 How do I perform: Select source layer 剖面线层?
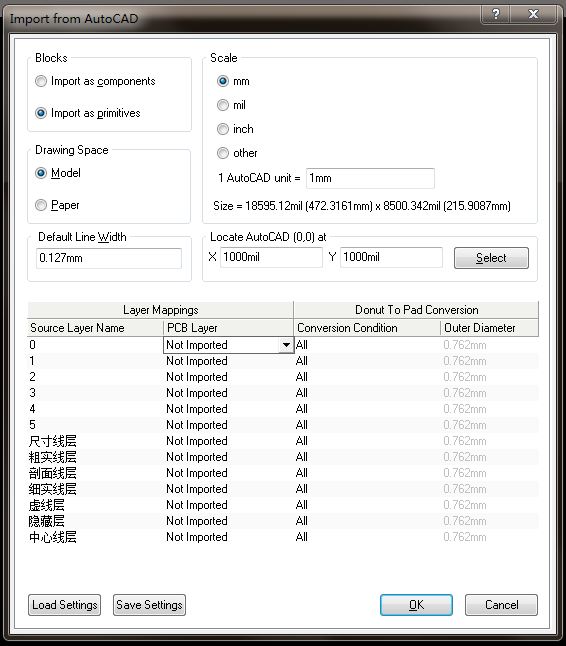click(95, 473)
